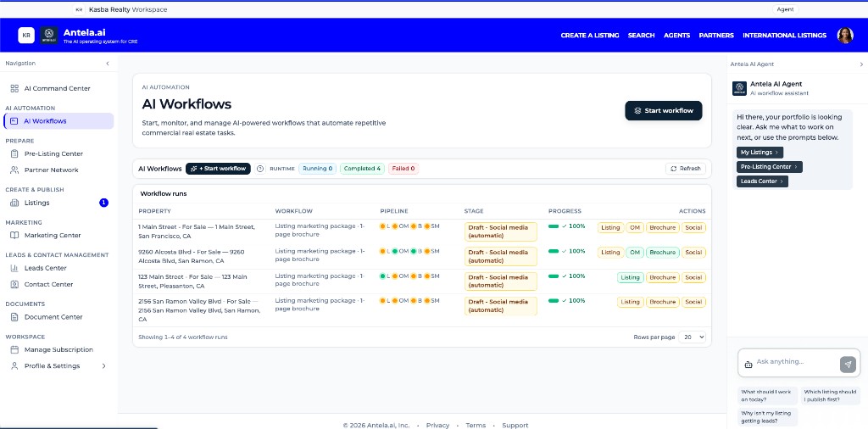Viewport: 868px width, 429px height.
Task: Open PARTNERS menu item
Action: [x=716, y=36]
